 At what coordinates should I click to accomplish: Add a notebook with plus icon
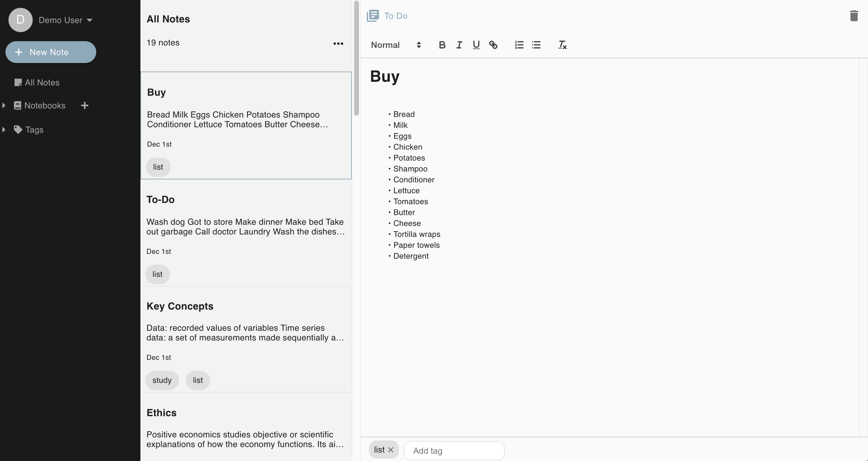84,105
